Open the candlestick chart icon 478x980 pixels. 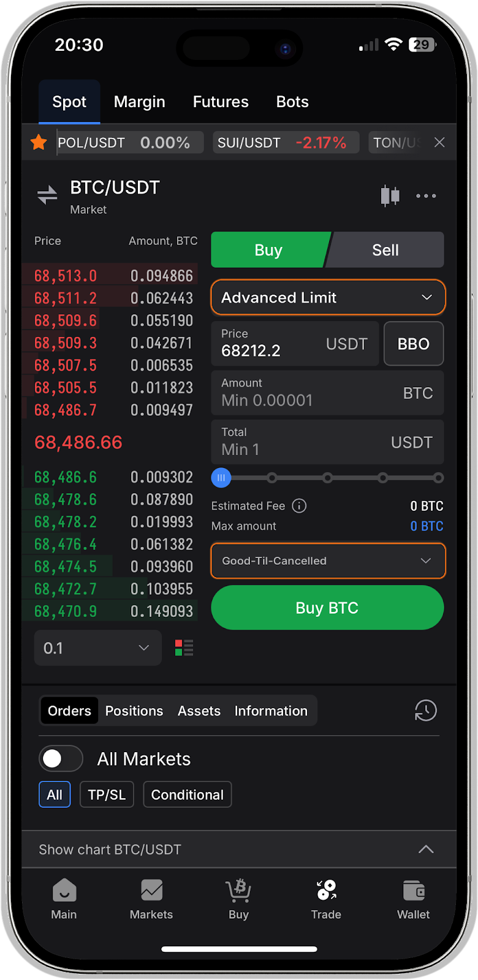[x=390, y=196]
